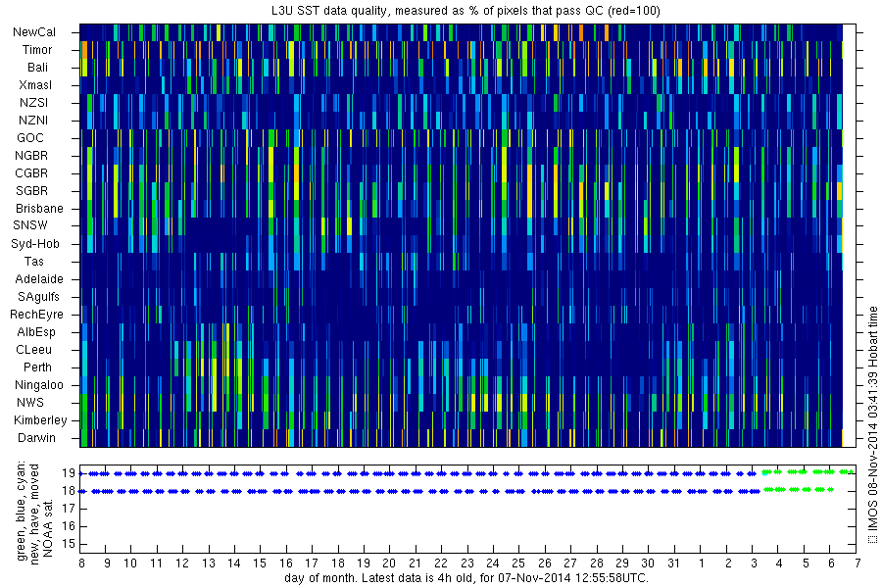This screenshot has width=882, height=588.
Task: Click the IMOS Hobart time timestamp text
Action: pos(872,424)
